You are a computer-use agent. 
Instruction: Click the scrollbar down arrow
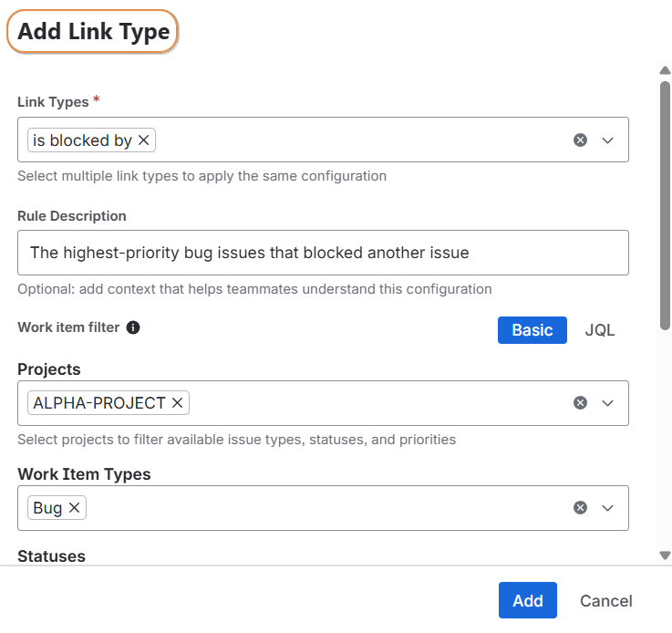pos(665,555)
